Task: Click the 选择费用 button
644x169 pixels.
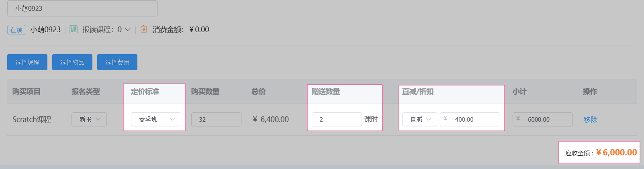Action: (117, 62)
